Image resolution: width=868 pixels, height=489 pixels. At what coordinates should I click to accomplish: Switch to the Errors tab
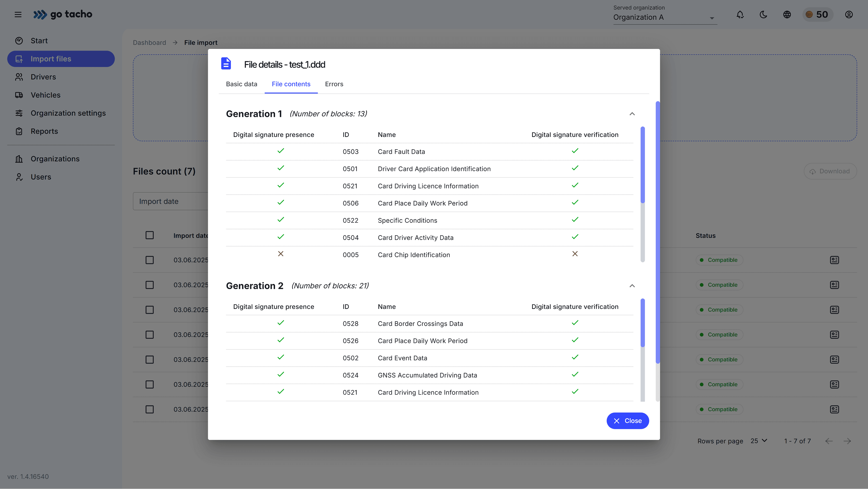click(334, 84)
